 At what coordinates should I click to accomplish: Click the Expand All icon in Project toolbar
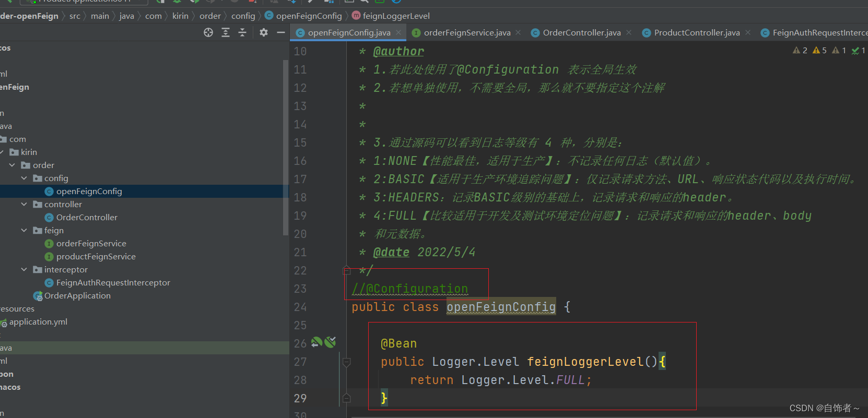226,32
